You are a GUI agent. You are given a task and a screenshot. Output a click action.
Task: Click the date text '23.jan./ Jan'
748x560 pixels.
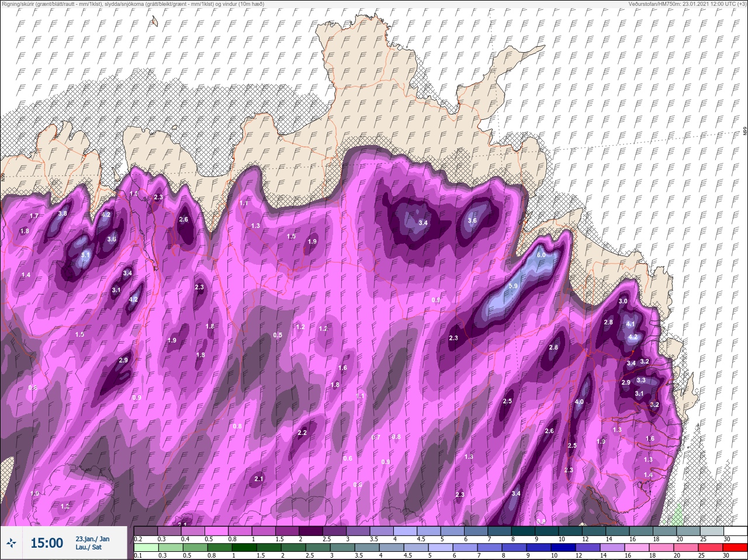tap(92, 539)
